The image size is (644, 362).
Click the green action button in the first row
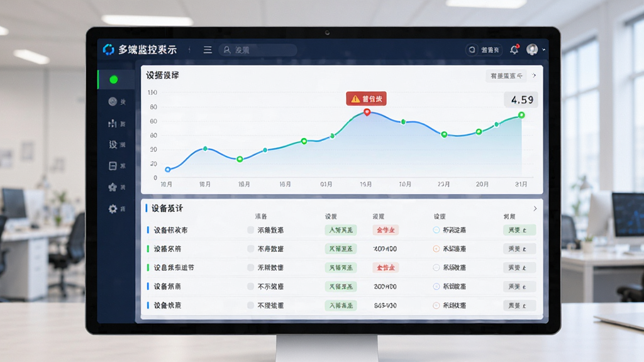519,230
